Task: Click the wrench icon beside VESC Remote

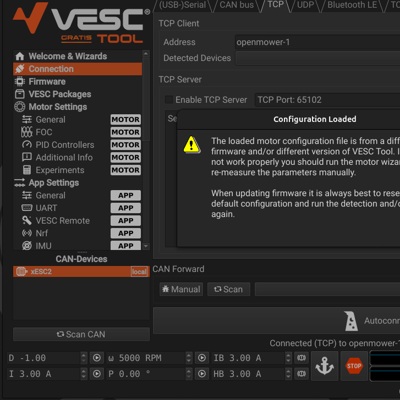Action: (27, 221)
